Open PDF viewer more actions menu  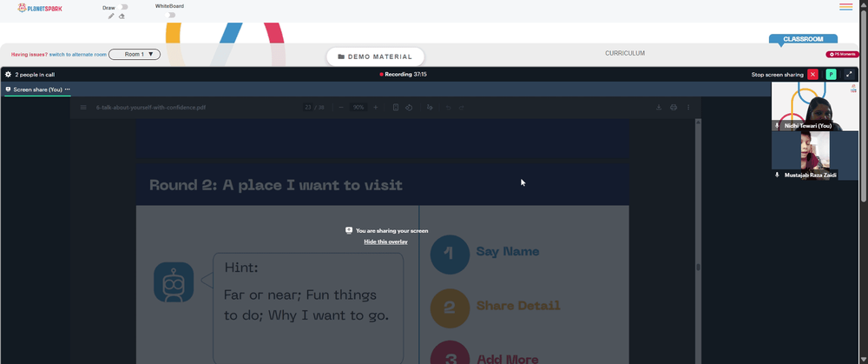[x=688, y=108]
